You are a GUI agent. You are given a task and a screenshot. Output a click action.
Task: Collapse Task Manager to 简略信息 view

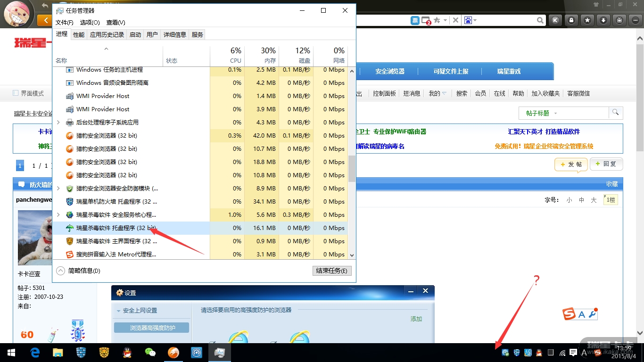pyautogui.click(x=78, y=271)
